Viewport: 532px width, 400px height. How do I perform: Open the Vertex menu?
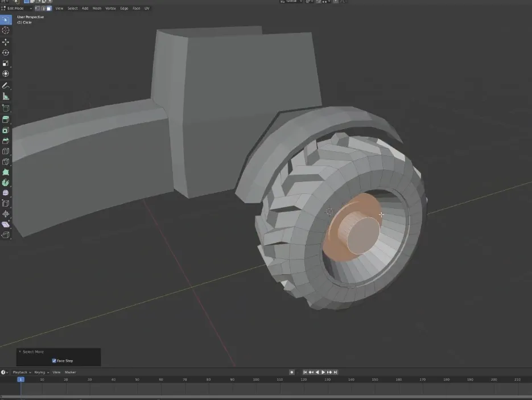click(x=110, y=9)
